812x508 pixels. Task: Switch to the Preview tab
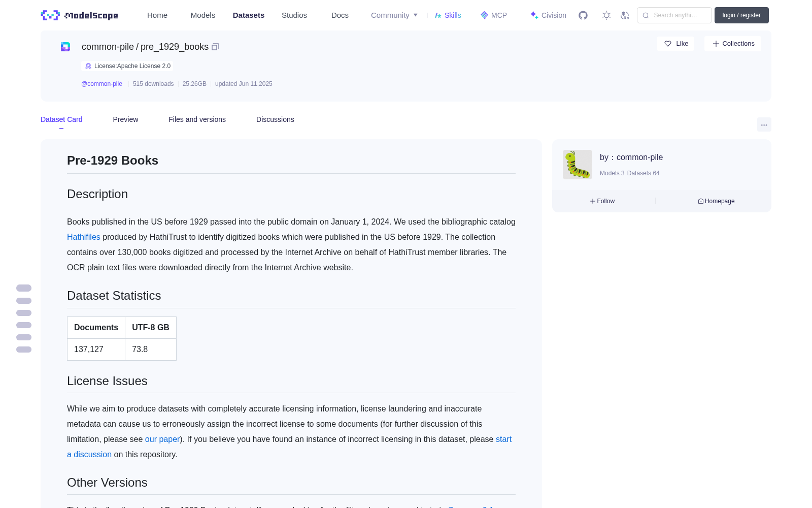[x=125, y=119]
